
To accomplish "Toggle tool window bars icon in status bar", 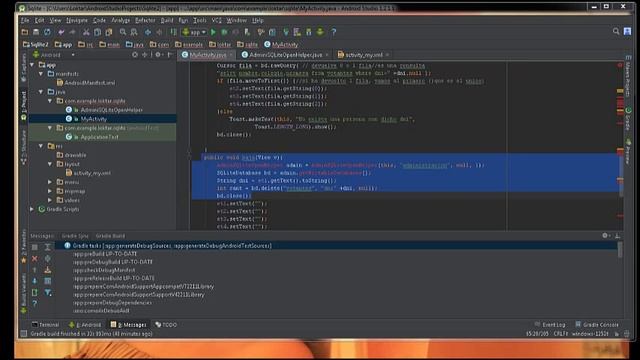I will [x=24, y=333].
